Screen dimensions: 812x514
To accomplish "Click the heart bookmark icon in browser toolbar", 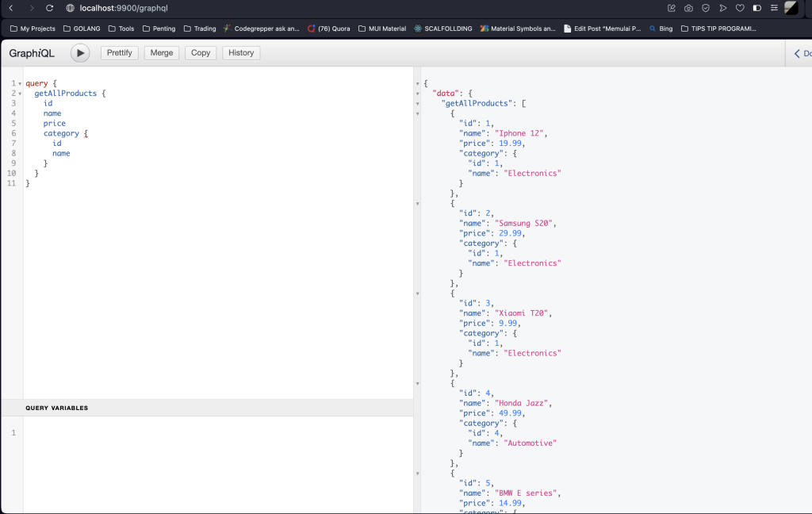I will tap(740, 8).
